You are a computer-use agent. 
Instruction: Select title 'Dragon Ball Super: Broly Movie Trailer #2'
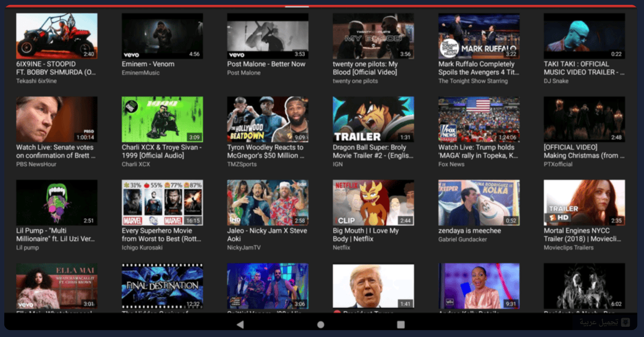(373, 151)
